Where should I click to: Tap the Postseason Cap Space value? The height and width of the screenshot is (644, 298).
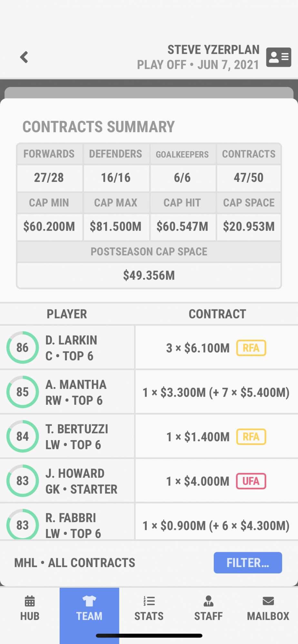coord(149,275)
